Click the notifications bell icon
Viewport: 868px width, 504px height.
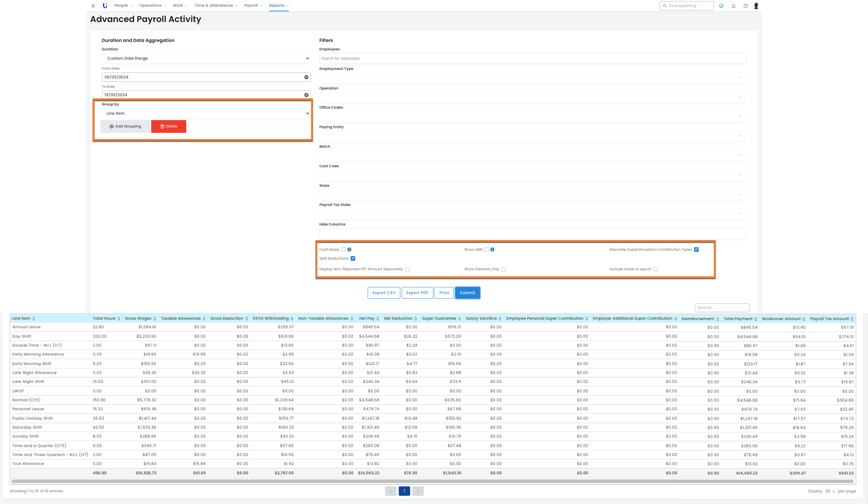(x=734, y=6)
